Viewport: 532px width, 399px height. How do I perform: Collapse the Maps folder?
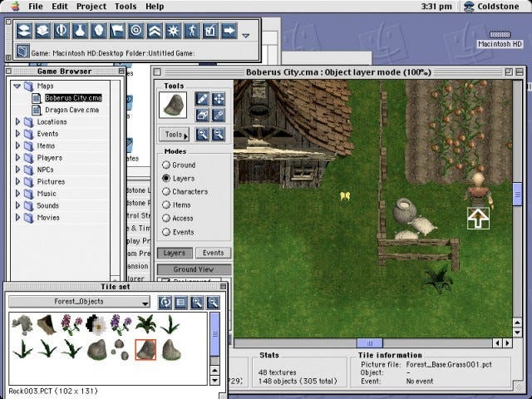17,86
